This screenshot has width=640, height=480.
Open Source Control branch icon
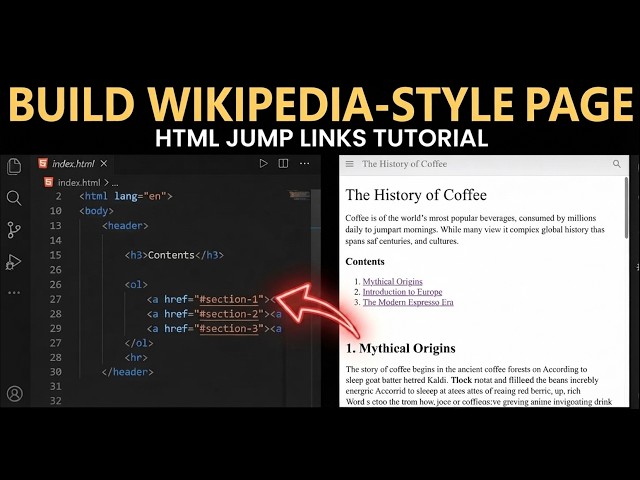coord(14,230)
